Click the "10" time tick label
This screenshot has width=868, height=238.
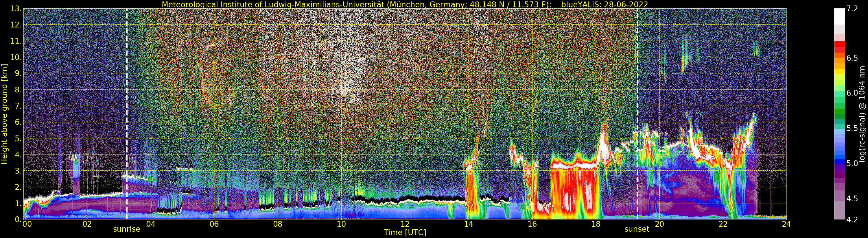click(x=341, y=224)
